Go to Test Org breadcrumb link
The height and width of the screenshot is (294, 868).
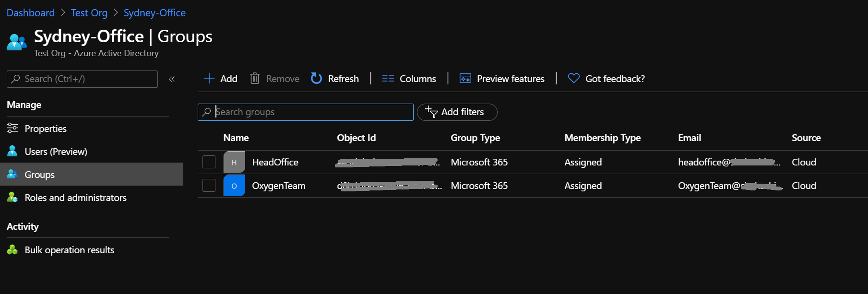[89, 13]
